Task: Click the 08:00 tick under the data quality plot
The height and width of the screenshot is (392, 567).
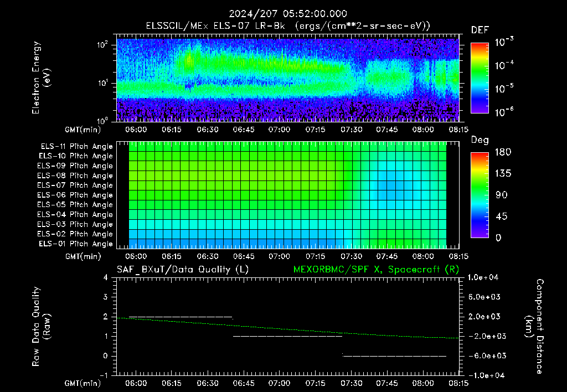Action: tap(422, 383)
